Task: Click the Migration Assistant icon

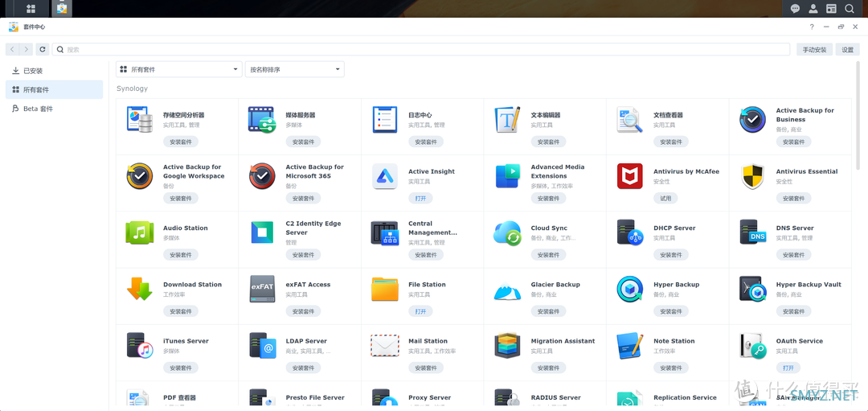Action: pyautogui.click(x=507, y=346)
